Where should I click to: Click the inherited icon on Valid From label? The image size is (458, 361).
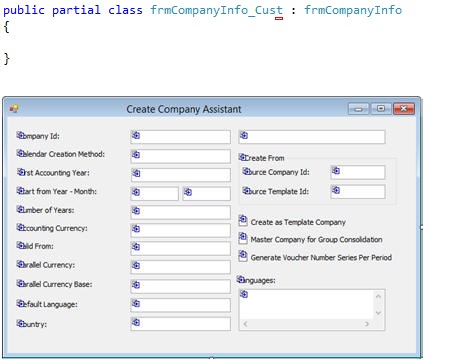click(21, 245)
